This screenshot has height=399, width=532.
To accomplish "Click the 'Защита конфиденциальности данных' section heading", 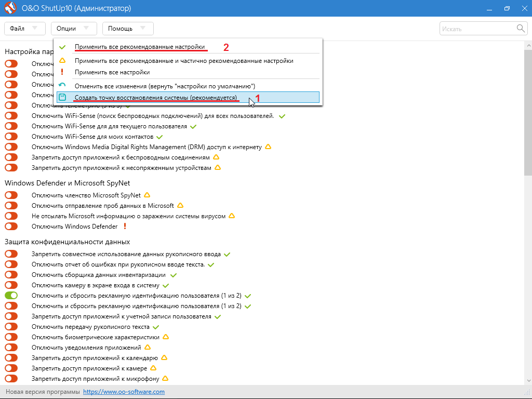I will [x=68, y=242].
